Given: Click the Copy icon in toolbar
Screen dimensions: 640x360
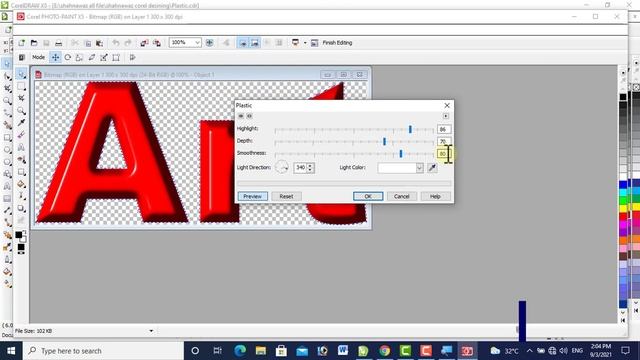Looking at the screenshot, I should 87,43.
